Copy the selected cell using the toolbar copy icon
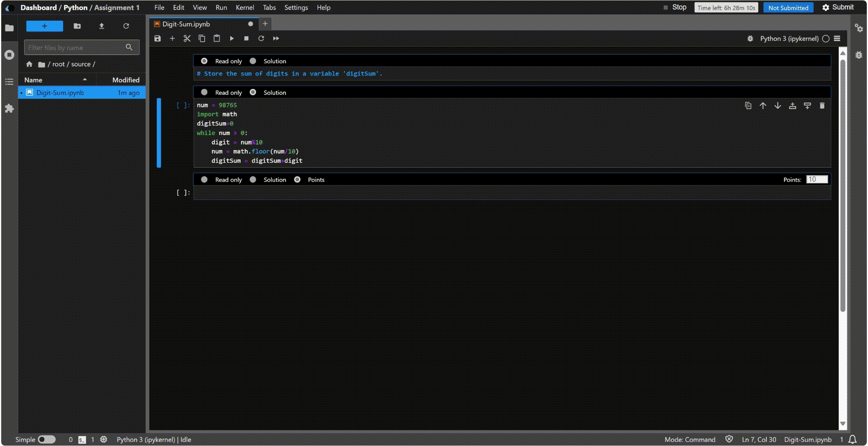The height and width of the screenshot is (446, 868). pos(202,38)
